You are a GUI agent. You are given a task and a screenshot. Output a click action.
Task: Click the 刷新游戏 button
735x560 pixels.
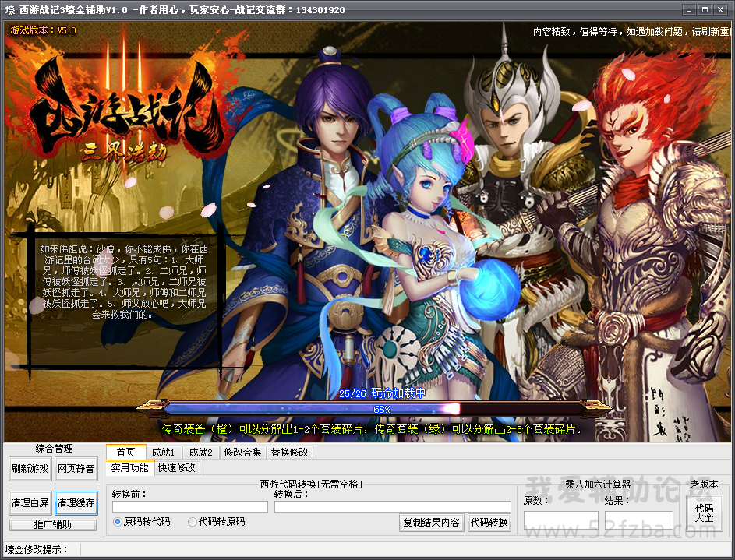tap(30, 469)
